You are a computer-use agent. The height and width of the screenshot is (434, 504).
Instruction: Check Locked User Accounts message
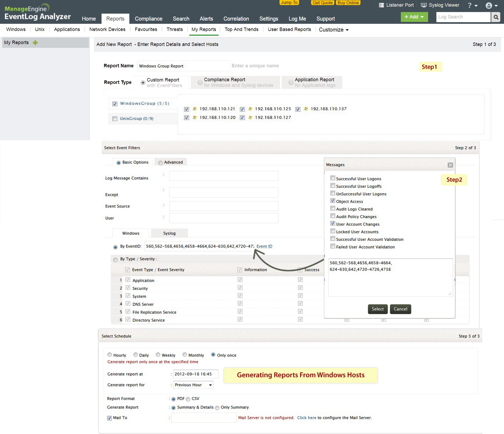click(x=333, y=231)
